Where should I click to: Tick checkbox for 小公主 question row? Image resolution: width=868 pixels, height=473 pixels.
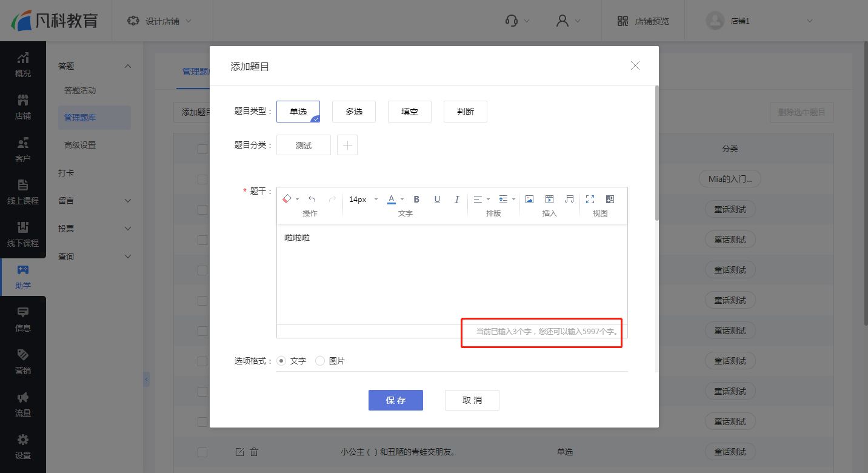click(x=202, y=452)
